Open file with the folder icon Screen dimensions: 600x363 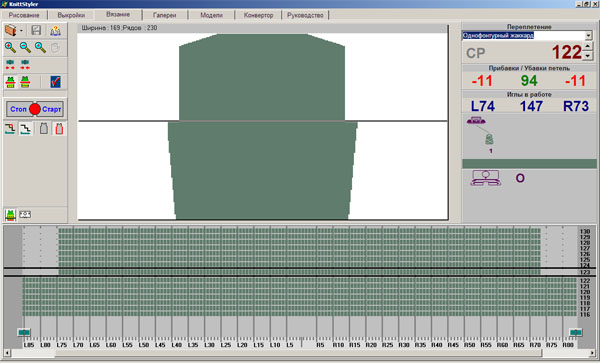click(10, 30)
